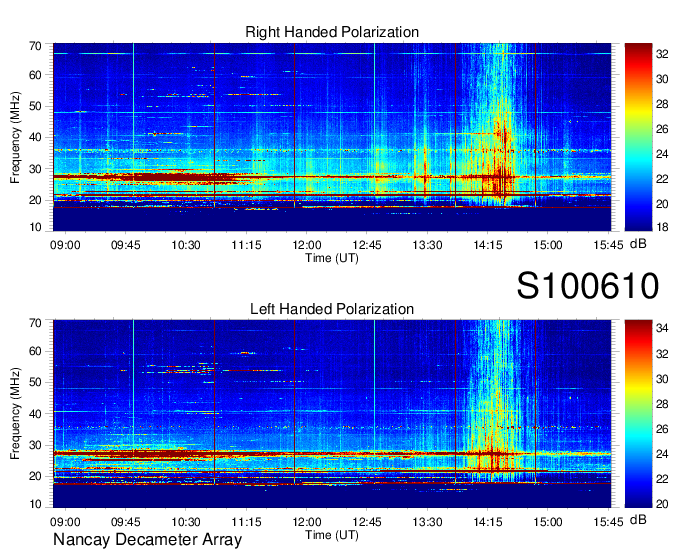The height and width of the screenshot is (552, 680).
Task: Click the Left Handed polarization spectrogram image
Action: click(x=332, y=414)
